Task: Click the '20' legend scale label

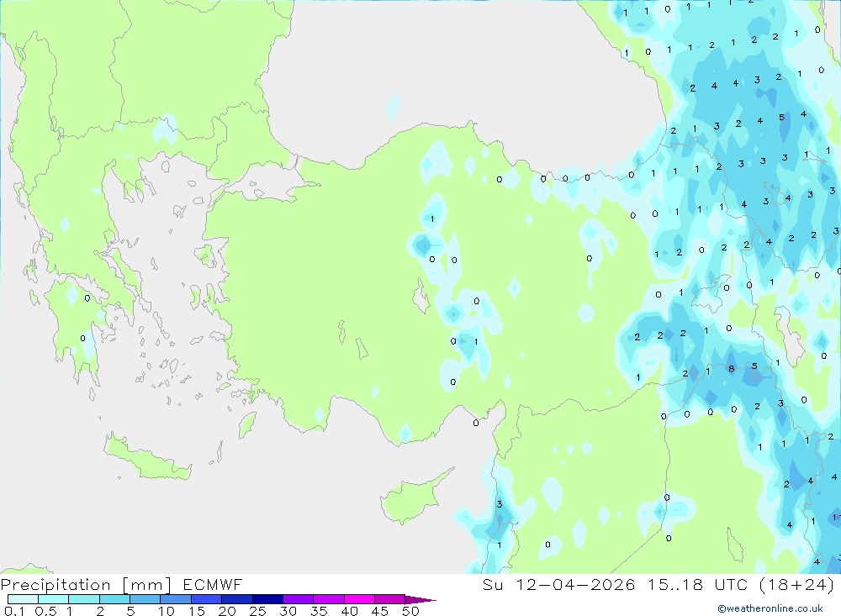Action: 227,611
